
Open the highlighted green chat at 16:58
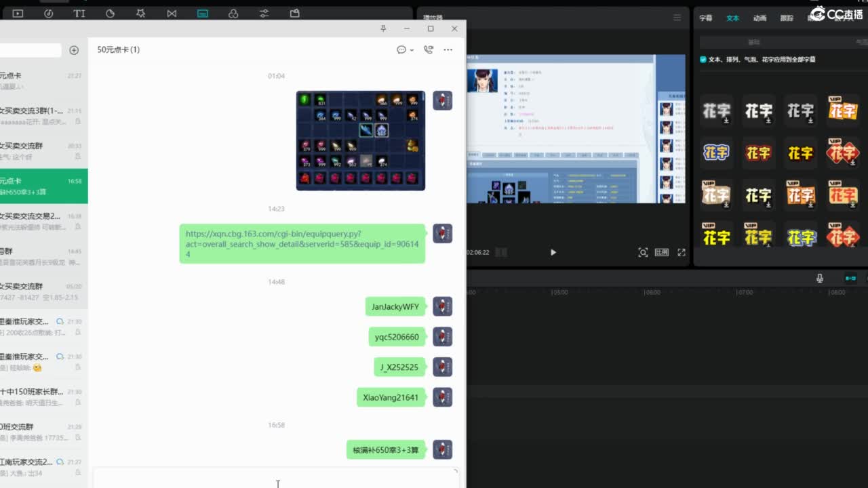[x=43, y=186]
